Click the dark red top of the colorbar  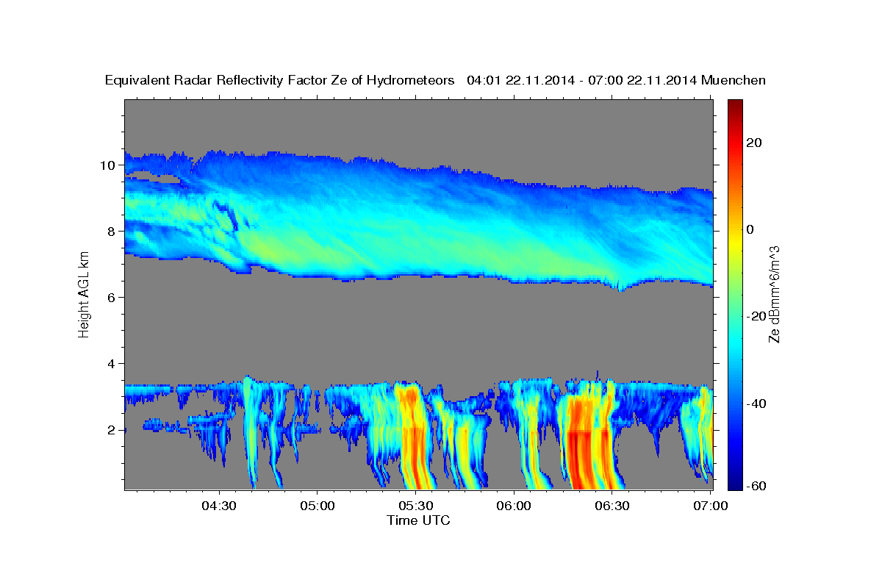coord(735,107)
